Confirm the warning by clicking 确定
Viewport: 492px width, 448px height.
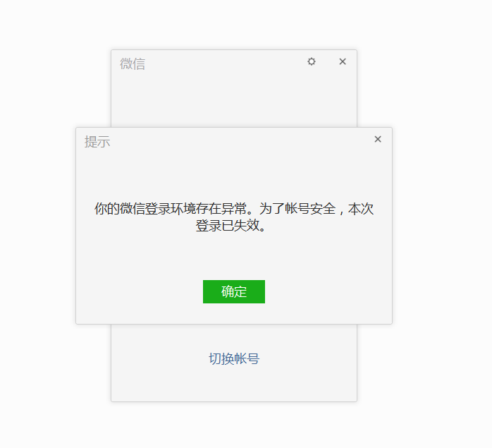tap(234, 291)
